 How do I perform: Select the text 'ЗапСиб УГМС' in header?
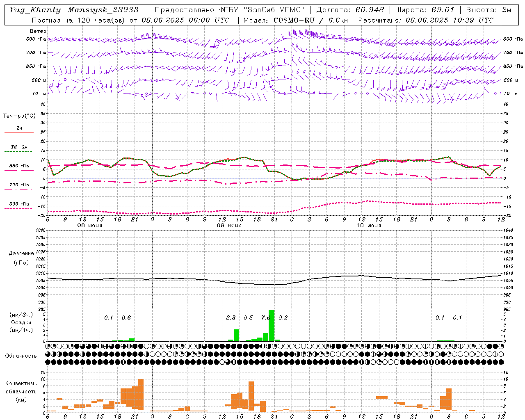point(274,10)
